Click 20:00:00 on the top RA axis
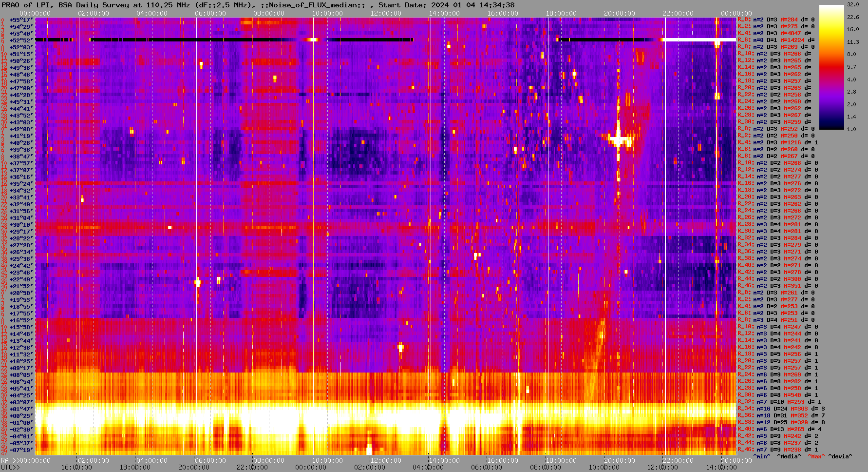This screenshot has height=472, width=868. 620,13
